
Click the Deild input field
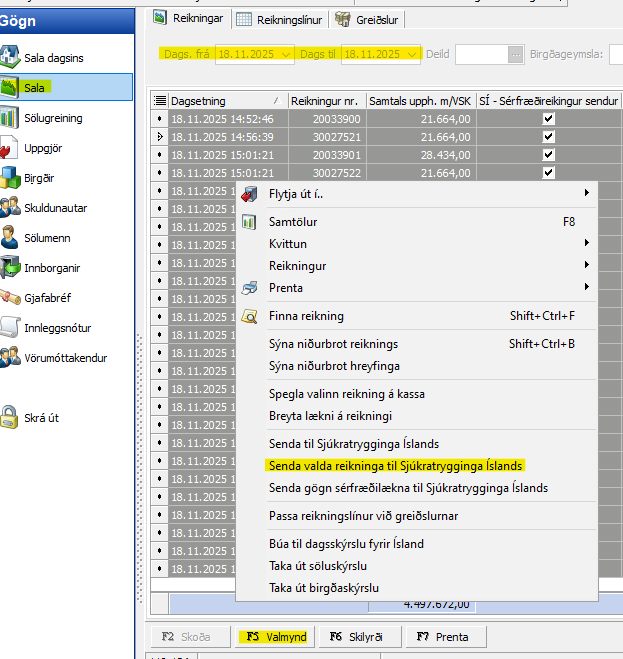pos(480,54)
